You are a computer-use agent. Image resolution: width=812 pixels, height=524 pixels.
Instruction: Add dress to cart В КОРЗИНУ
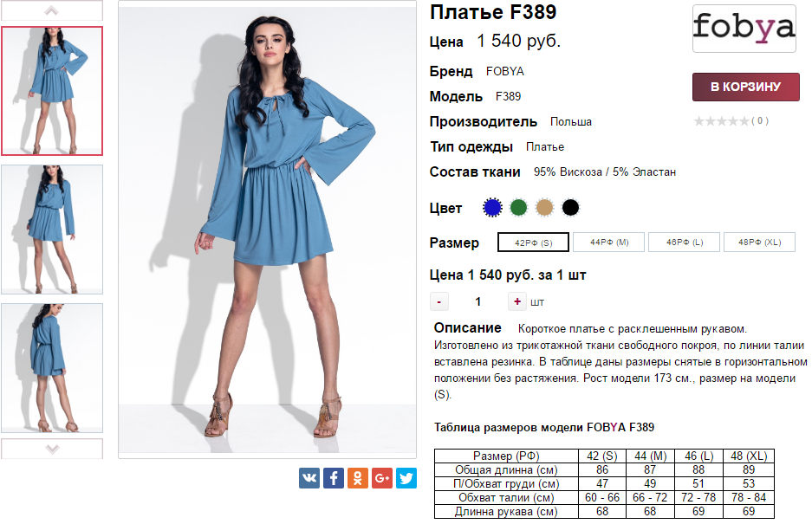point(746,87)
